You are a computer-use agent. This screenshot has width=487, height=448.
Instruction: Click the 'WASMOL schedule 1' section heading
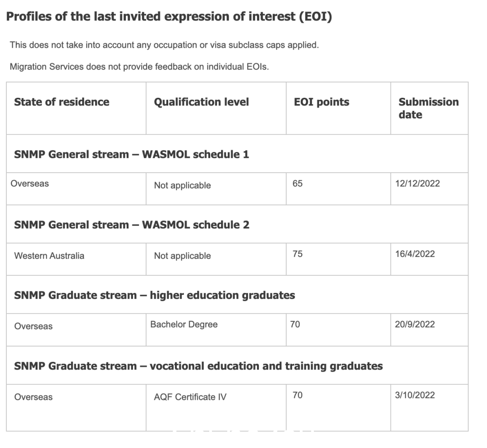point(131,154)
